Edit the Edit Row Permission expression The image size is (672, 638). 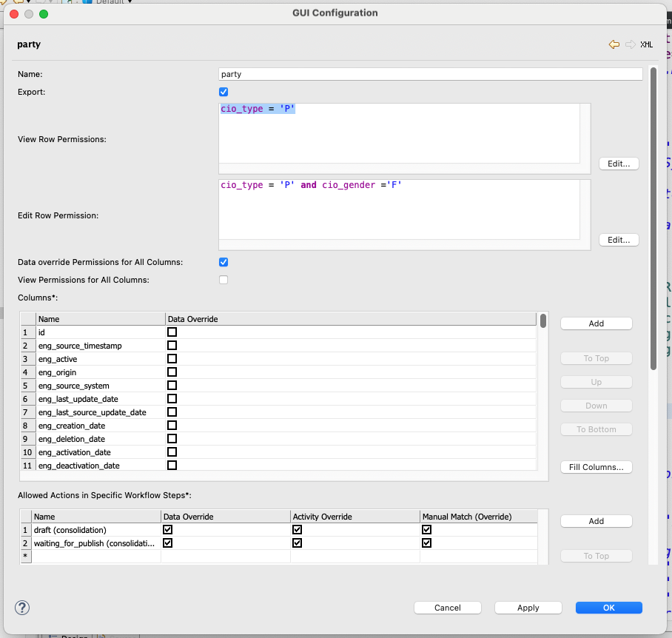click(x=618, y=239)
